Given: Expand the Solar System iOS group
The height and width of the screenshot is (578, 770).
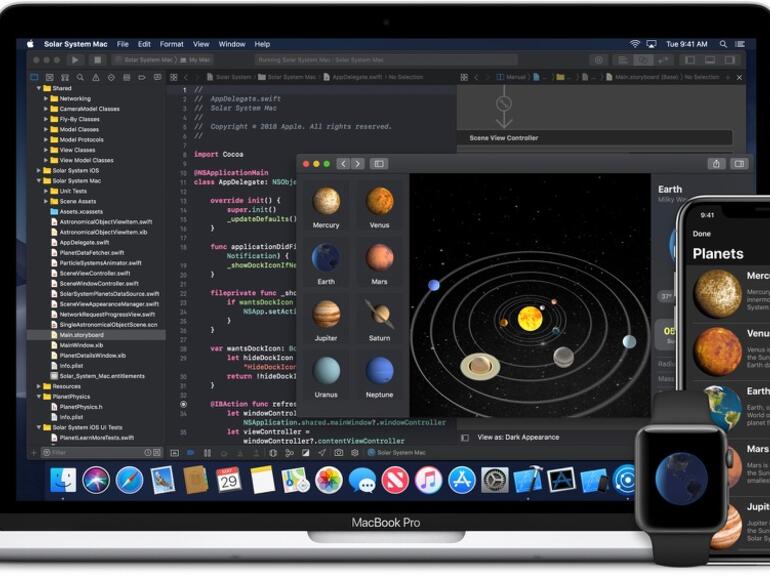Looking at the screenshot, I should click(x=39, y=170).
